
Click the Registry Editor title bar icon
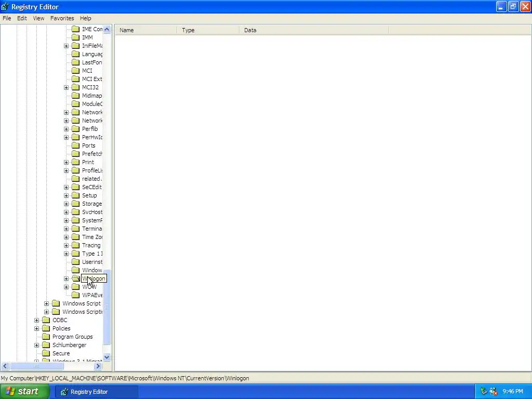tap(5, 6)
